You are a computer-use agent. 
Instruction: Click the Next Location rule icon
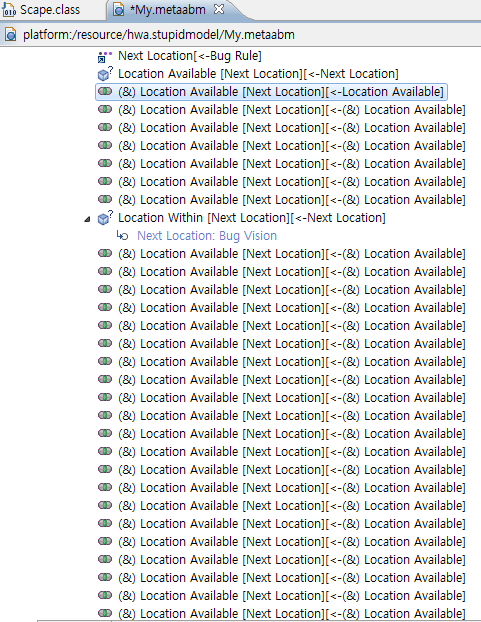(x=105, y=57)
